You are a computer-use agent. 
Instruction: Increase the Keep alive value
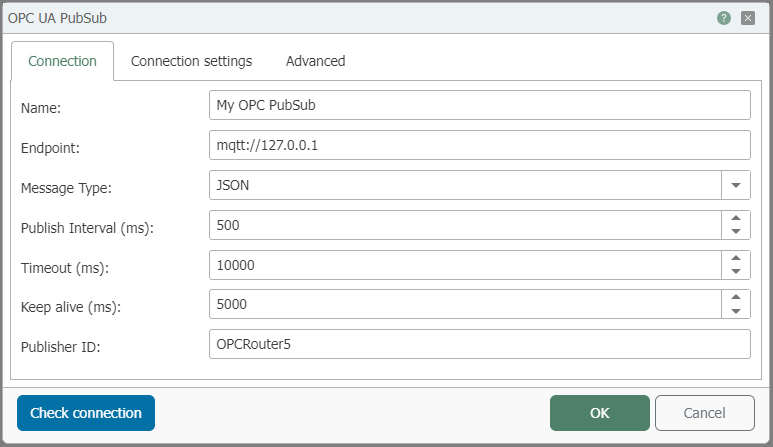[736, 297]
